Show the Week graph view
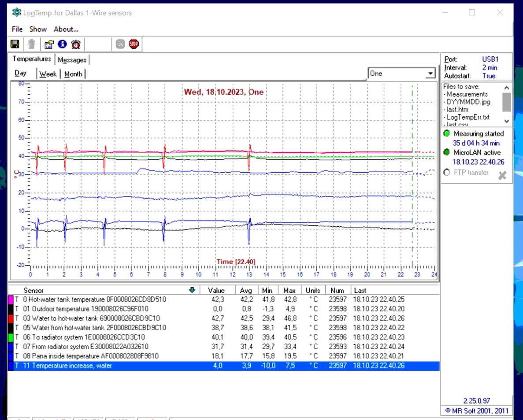 tap(48, 74)
